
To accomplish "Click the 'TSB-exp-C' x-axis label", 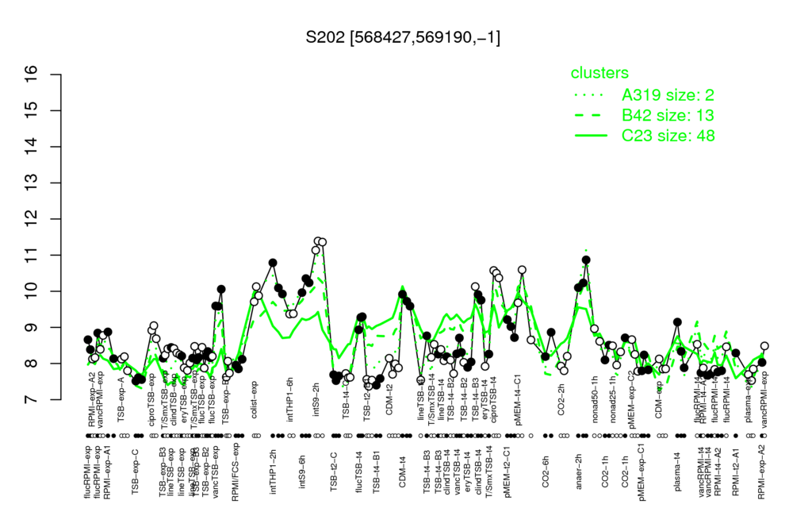I will point(136,471).
